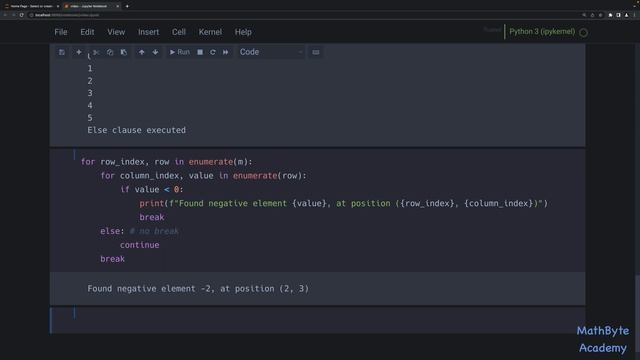Screen dimensions: 640x360
Task: Paste cells below icon
Action: pyautogui.click(x=124, y=52)
